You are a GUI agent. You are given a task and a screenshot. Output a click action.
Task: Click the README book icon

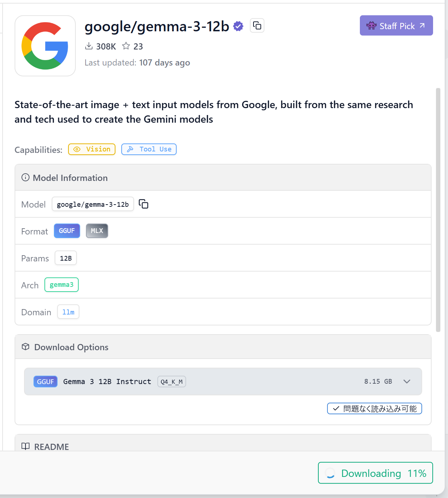(25, 446)
